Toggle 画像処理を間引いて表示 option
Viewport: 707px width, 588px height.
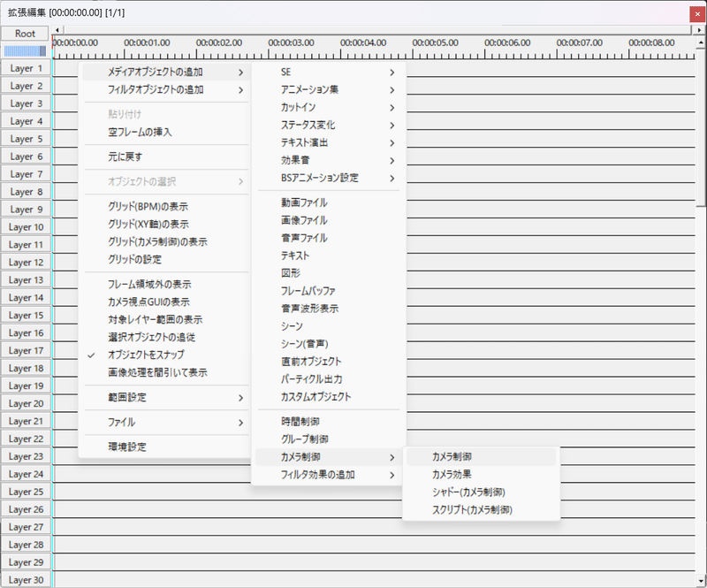(165, 372)
